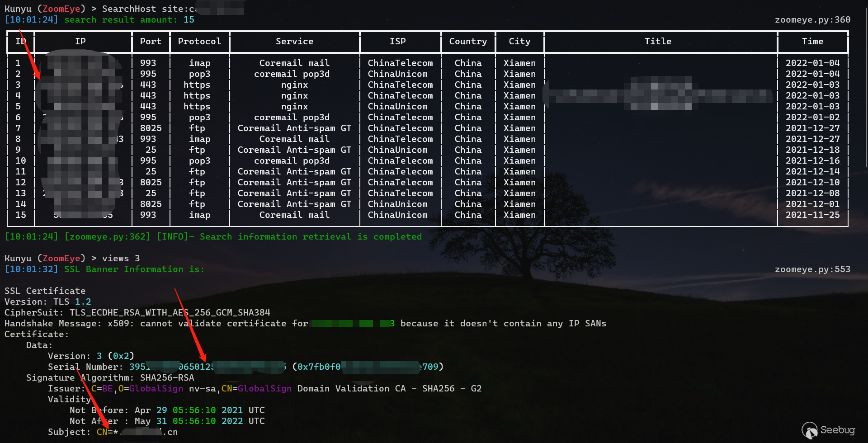Image resolution: width=868 pixels, height=443 pixels.
Task: Click the 'Search information retrieval is completed' log line
Action: coord(311,237)
